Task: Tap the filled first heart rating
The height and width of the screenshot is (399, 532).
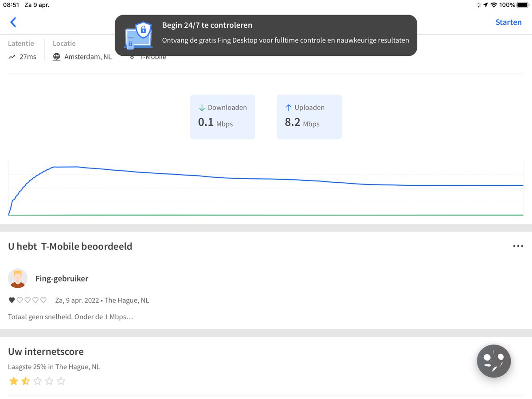Action: click(x=12, y=300)
